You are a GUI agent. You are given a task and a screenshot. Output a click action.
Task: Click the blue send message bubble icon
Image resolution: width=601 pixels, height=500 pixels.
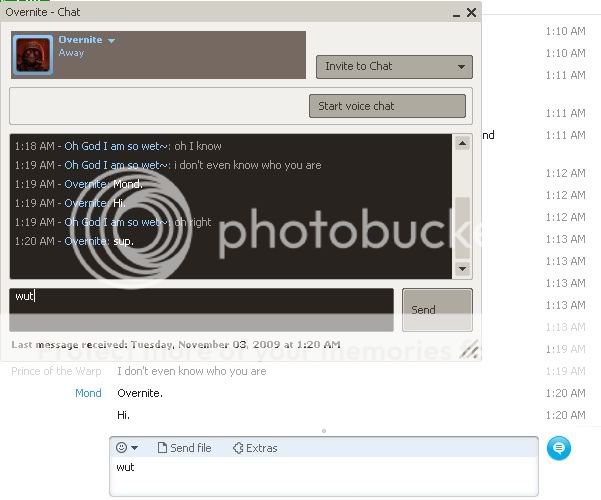pos(559,449)
